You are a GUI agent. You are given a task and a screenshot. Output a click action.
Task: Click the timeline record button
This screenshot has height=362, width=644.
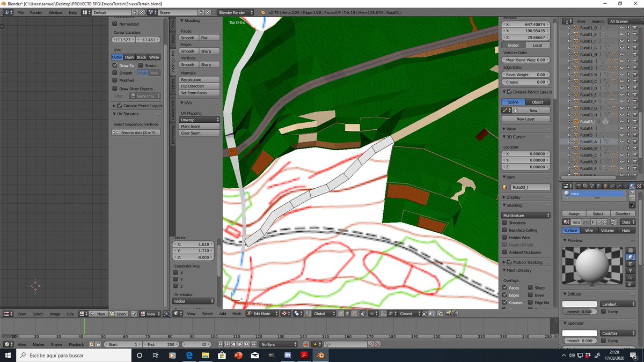coord(306,344)
